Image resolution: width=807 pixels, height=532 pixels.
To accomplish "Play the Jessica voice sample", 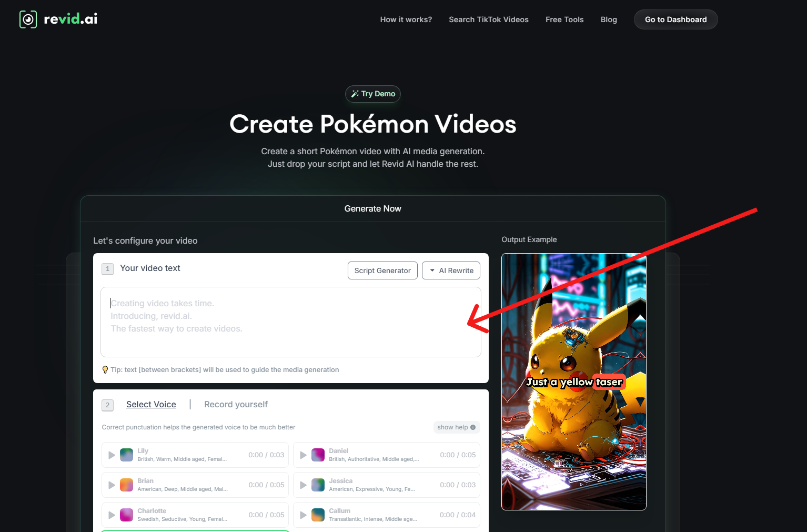I will click(303, 485).
